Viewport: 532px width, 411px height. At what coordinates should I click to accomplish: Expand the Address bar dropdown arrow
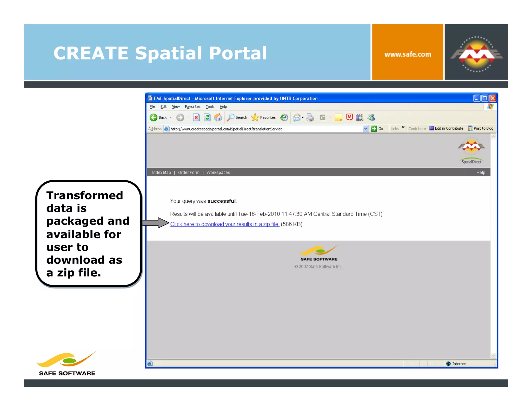point(365,129)
